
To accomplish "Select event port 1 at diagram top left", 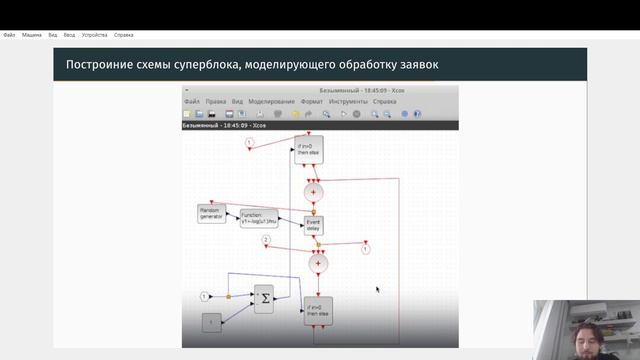I will tap(249, 142).
